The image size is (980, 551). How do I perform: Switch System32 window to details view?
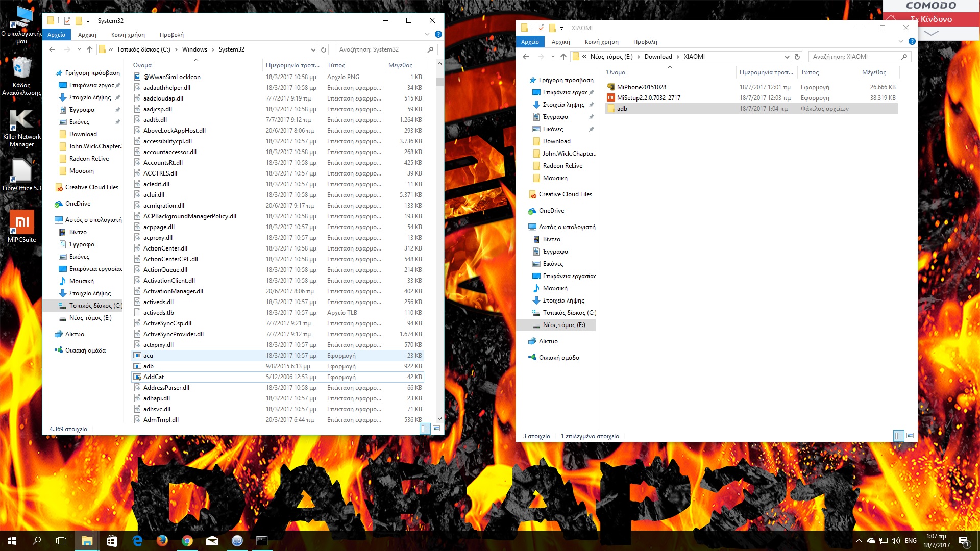pos(425,429)
